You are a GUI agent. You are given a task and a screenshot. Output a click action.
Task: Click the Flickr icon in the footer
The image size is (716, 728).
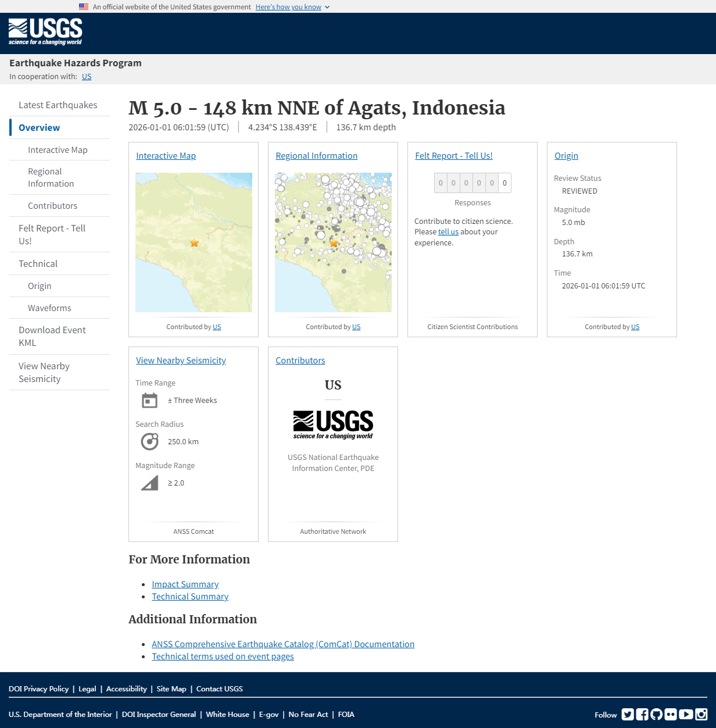pos(671,714)
